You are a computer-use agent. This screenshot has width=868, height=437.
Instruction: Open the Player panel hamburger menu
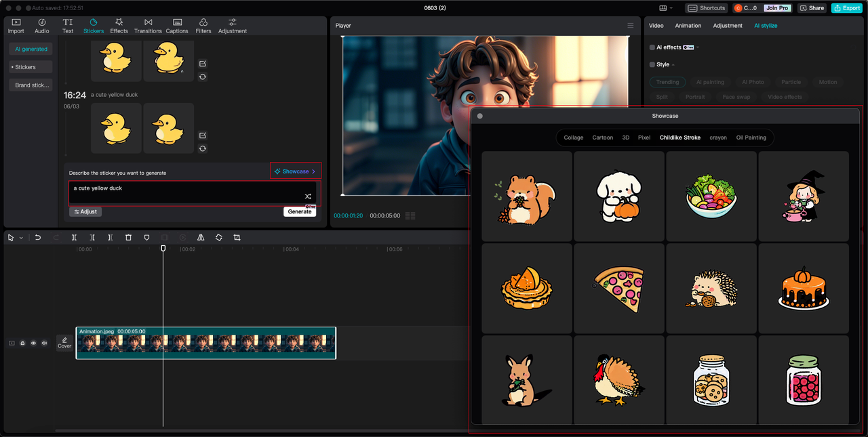pos(630,26)
